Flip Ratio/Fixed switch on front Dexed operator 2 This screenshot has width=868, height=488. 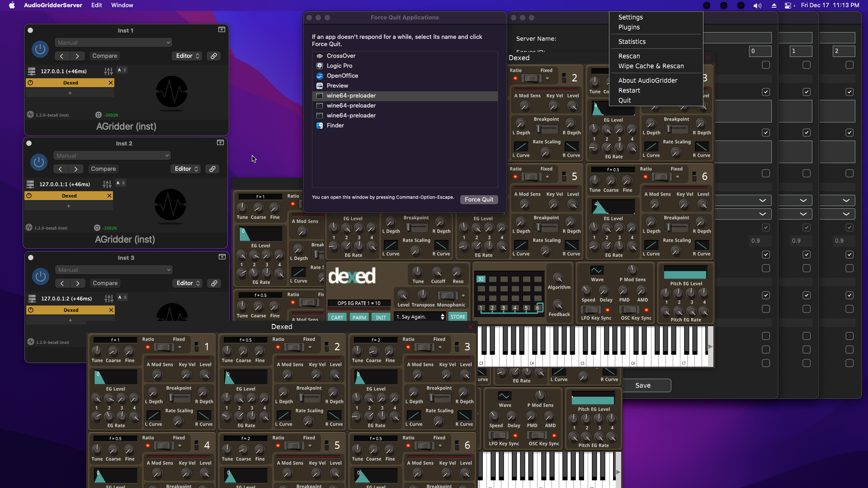tap(294, 347)
